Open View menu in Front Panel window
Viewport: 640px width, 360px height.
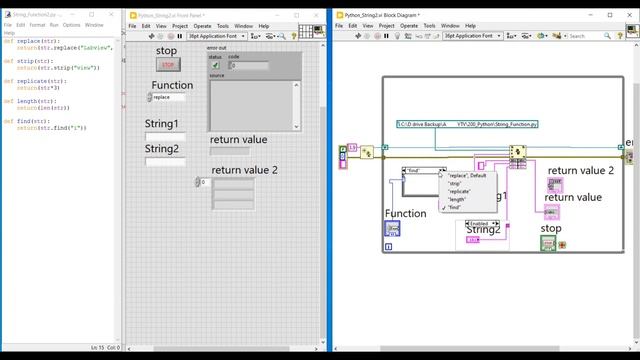coord(161,26)
